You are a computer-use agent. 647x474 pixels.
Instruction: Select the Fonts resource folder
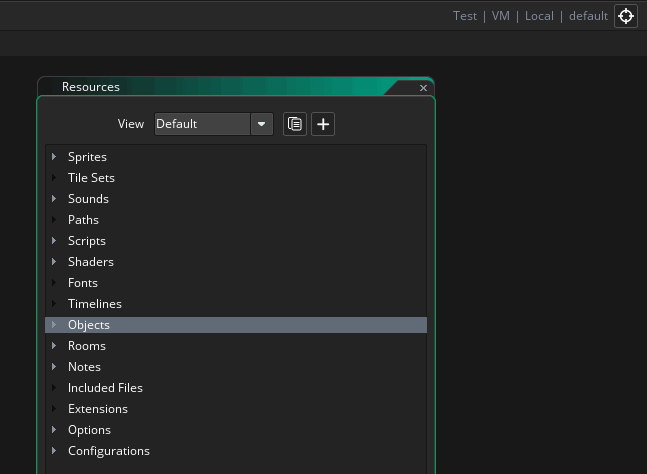[82, 283]
